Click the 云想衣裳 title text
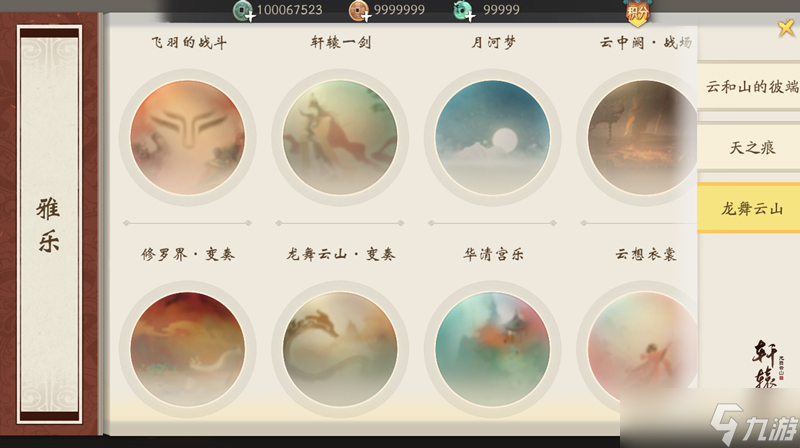The height and width of the screenshot is (448, 800). point(646,254)
